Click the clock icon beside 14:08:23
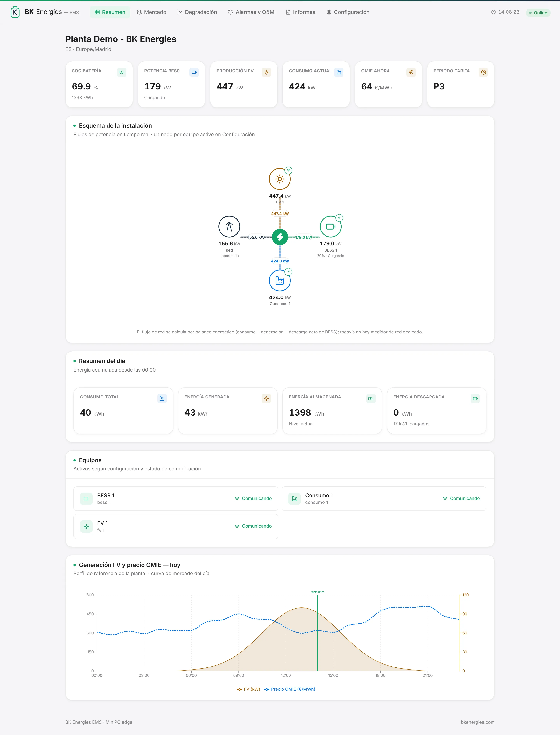This screenshot has height=735, width=560. 493,12
